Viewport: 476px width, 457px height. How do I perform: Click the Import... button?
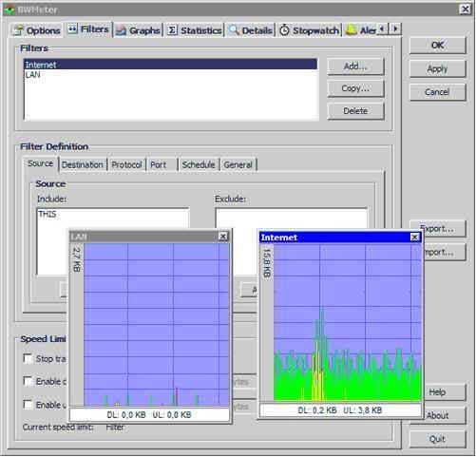(444, 252)
